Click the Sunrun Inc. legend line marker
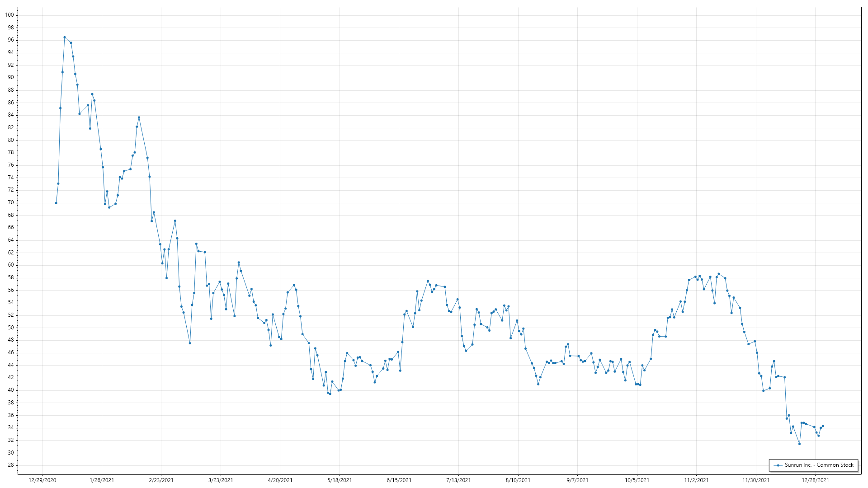The width and height of the screenshot is (868, 488). click(x=778, y=465)
